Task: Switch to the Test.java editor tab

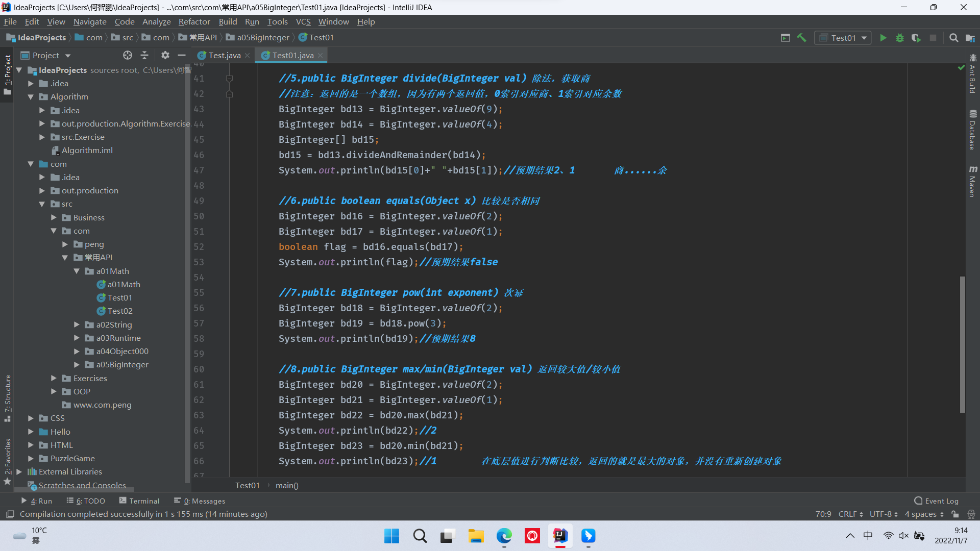Action: (x=224, y=55)
